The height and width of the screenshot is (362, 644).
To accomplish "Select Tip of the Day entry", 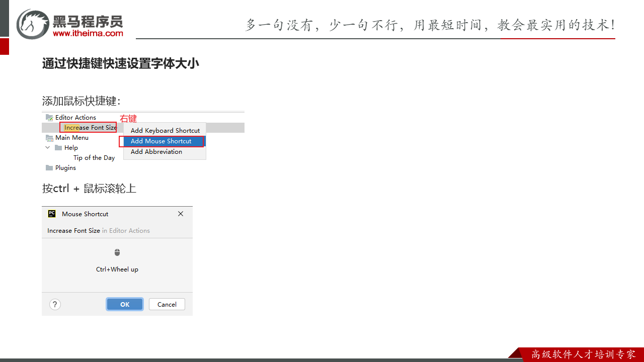I will (x=94, y=158).
